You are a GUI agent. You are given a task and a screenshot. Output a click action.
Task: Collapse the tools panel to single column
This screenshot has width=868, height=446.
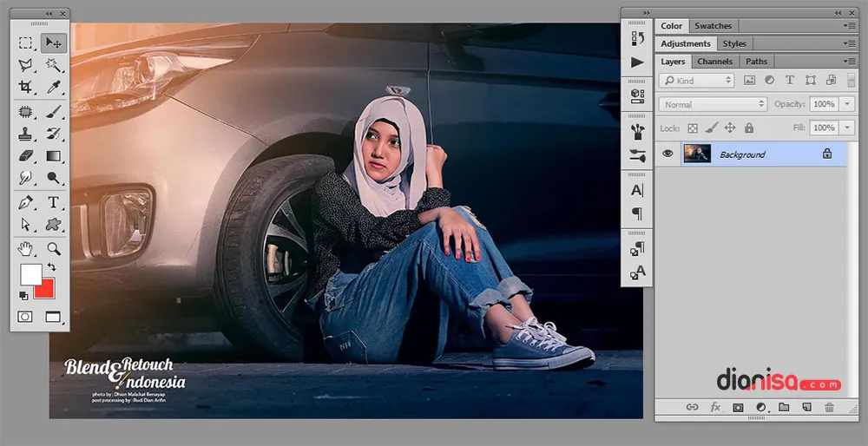coord(49,13)
